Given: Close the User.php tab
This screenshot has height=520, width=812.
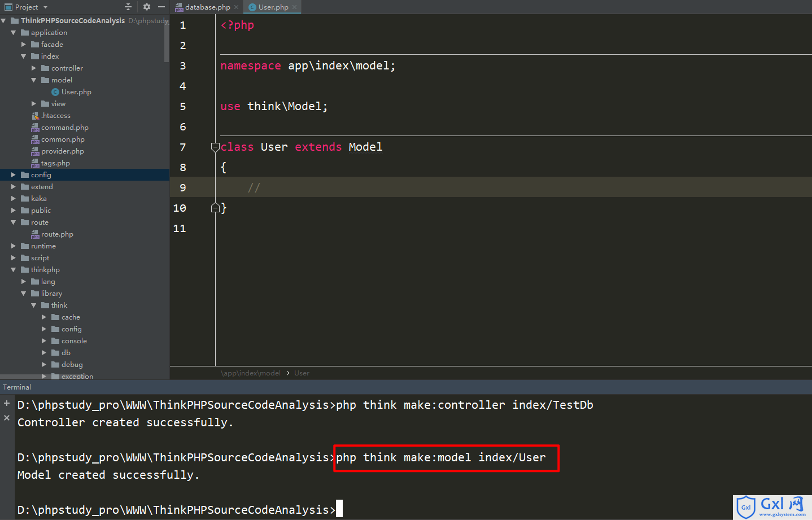Looking at the screenshot, I should pyautogui.click(x=295, y=7).
